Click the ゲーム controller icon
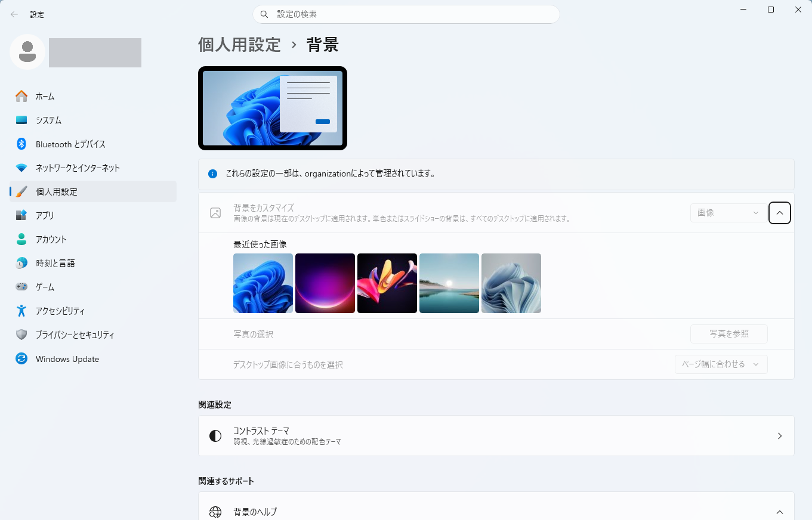This screenshot has height=520, width=812. 21,287
